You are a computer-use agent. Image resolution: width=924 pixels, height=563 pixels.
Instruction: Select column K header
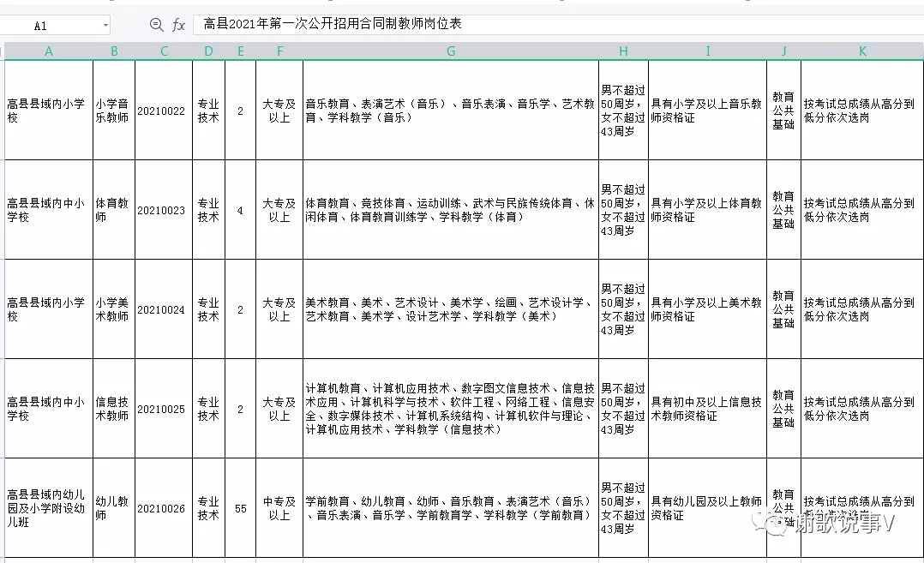862,51
